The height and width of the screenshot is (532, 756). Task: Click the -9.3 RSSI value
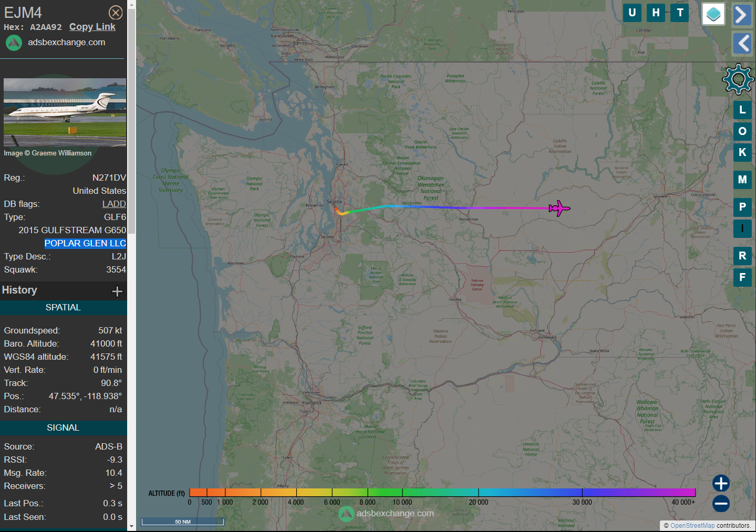[x=115, y=460]
